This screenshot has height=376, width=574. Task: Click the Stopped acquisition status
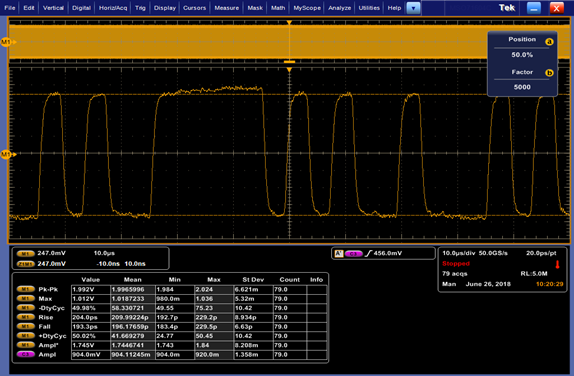[456, 264]
